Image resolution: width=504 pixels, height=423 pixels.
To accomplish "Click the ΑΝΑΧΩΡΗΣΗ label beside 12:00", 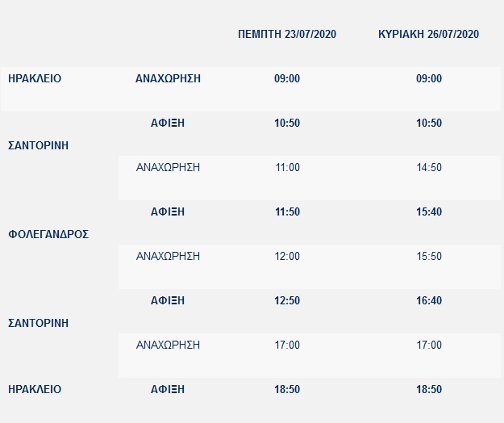I will coord(168,257).
